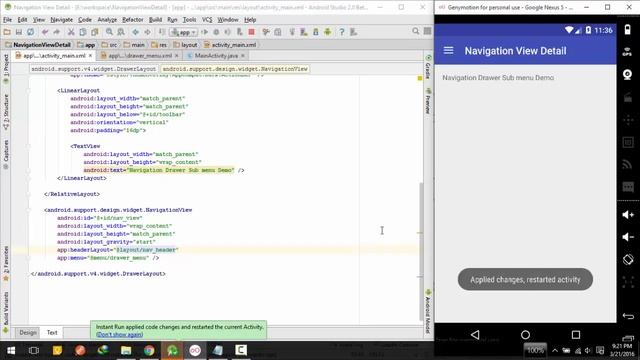Open Find with magnifier icon
The image size is (640, 360).
click(109, 32)
